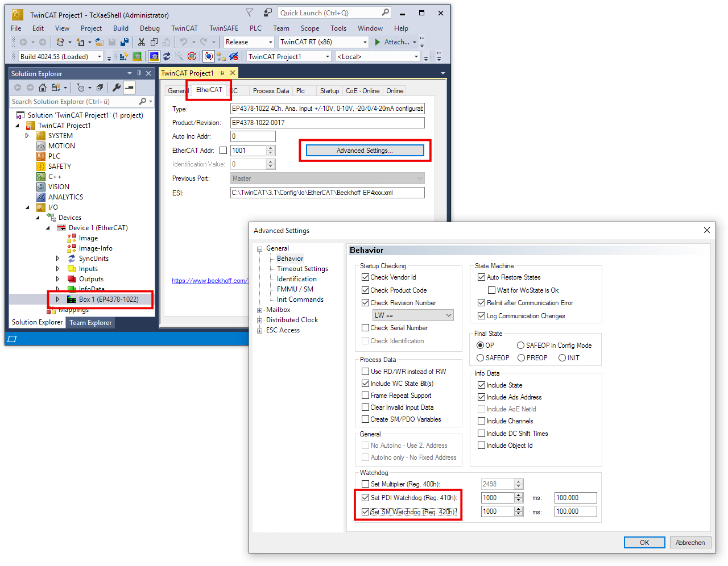Click the Home icon in Solution Explorer
This screenshot has height=566, width=728.
click(x=43, y=88)
